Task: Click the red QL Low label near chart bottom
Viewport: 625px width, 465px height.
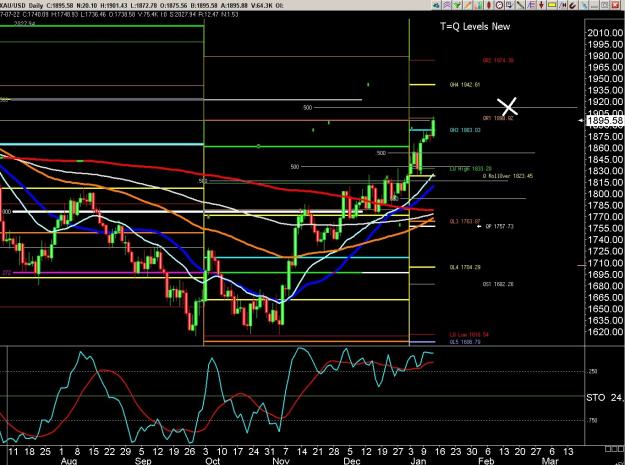Action: (469, 335)
